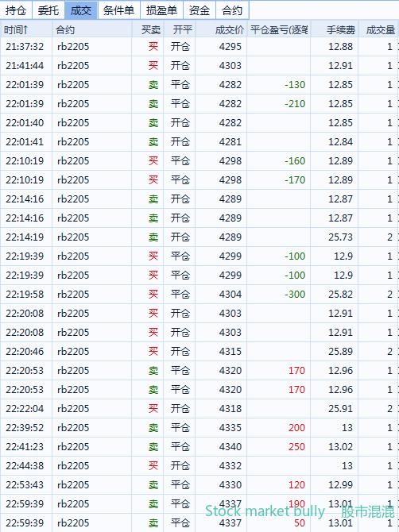399x532 pixels.
Task: Select the trade row at 22:22:04
Action: [199, 408]
